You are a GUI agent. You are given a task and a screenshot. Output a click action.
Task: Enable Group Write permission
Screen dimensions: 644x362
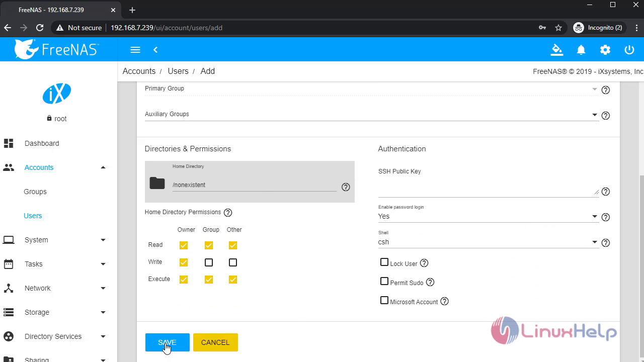(x=209, y=262)
